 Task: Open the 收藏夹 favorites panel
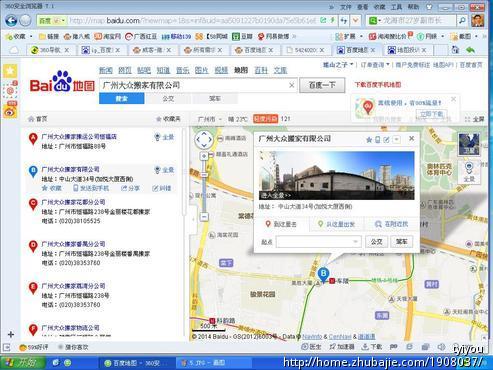(168, 119)
